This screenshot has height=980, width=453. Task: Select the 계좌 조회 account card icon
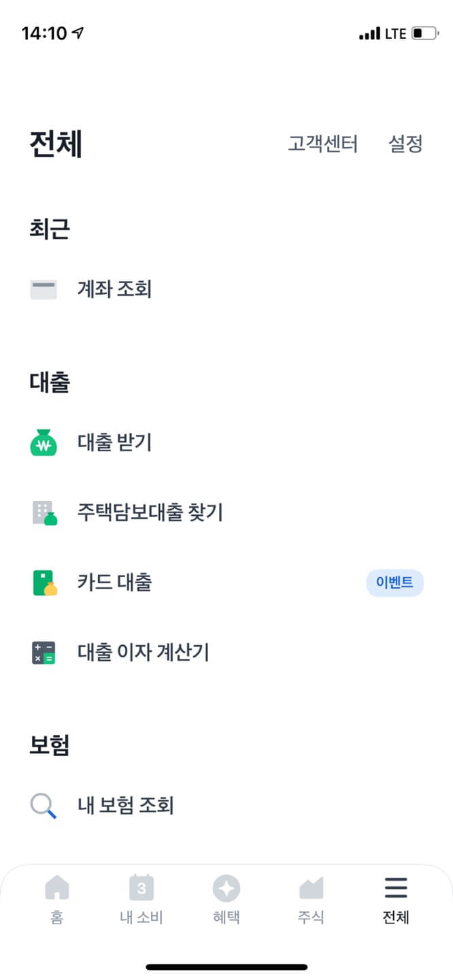point(44,289)
